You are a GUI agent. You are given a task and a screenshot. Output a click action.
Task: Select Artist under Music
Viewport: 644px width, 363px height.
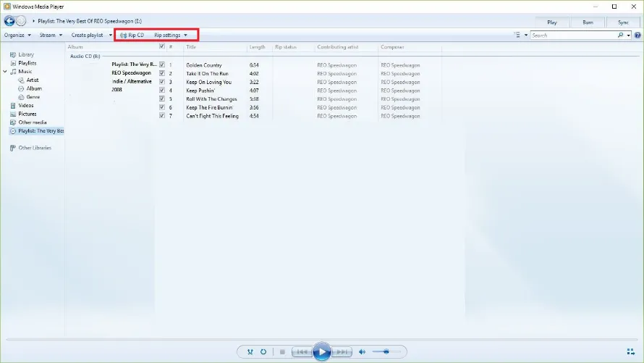click(x=33, y=80)
